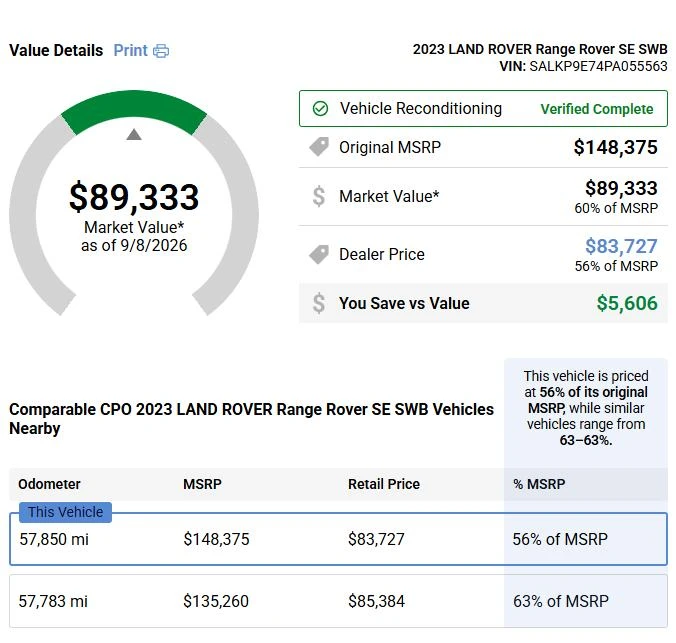Screen dimensions: 676x643
Task: Click the $5,606 savings amount
Action: tap(627, 303)
